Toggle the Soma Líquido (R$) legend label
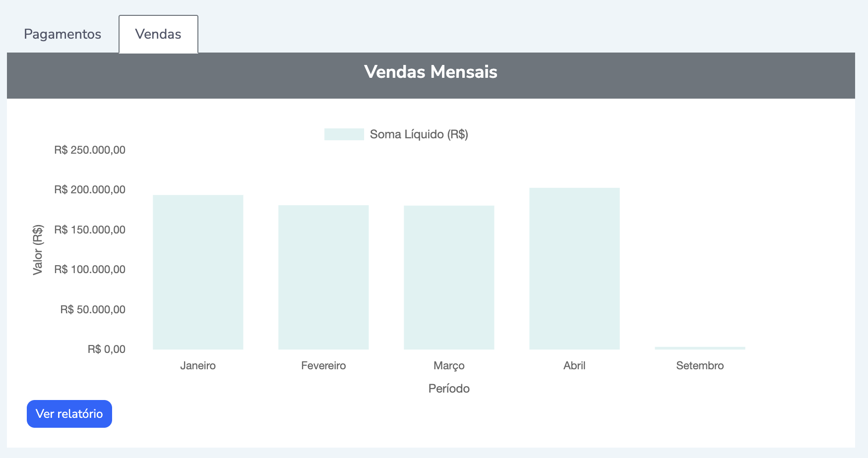The height and width of the screenshot is (458, 868). (x=419, y=134)
